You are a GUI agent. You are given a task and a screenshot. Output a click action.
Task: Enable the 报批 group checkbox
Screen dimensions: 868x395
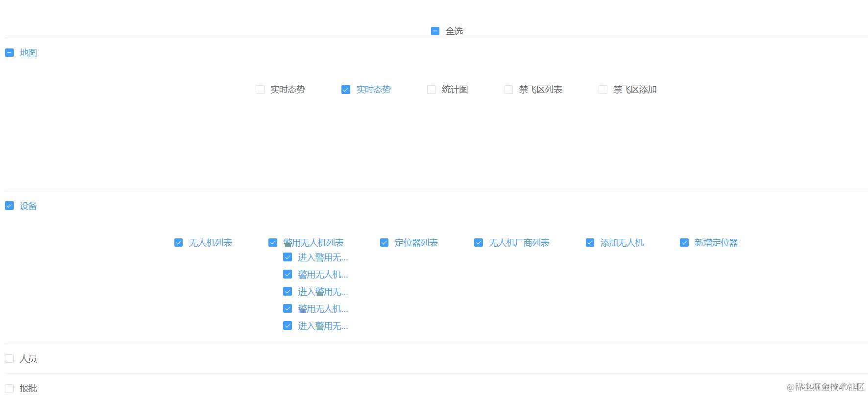[9, 389]
